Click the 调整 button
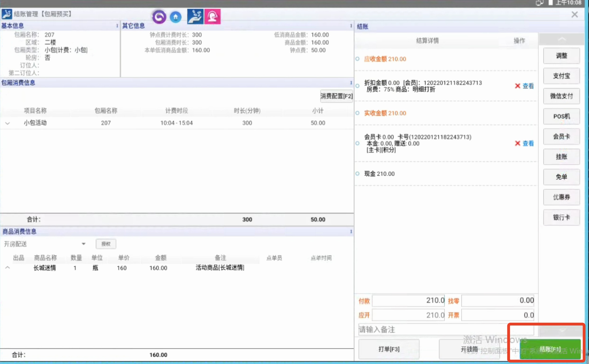The width and height of the screenshot is (589, 364). pos(561,56)
